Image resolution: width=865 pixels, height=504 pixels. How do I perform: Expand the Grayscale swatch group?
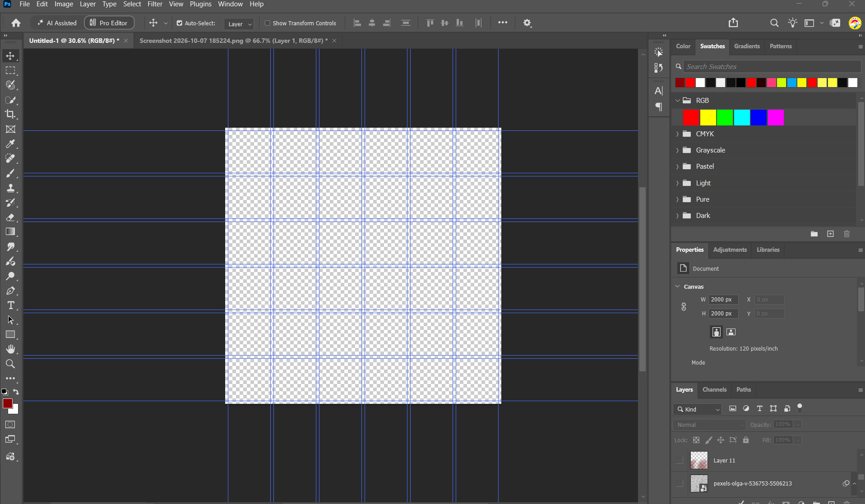pos(677,150)
